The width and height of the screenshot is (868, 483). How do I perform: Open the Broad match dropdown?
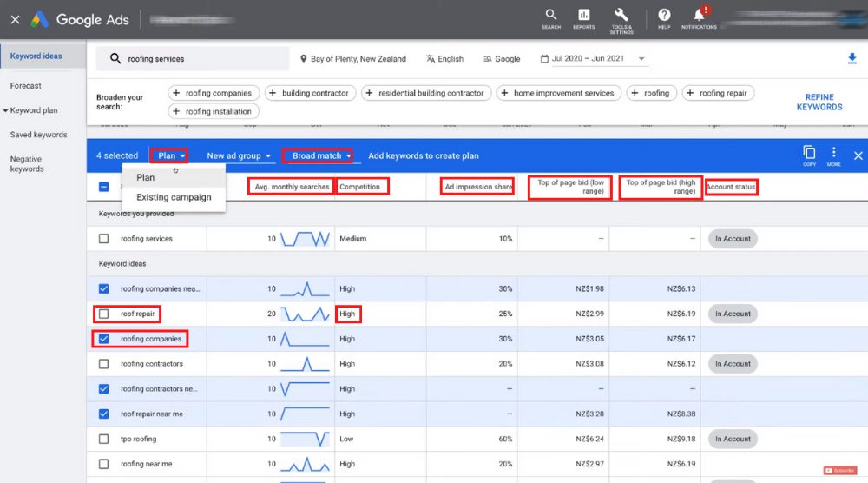[x=321, y=155]
